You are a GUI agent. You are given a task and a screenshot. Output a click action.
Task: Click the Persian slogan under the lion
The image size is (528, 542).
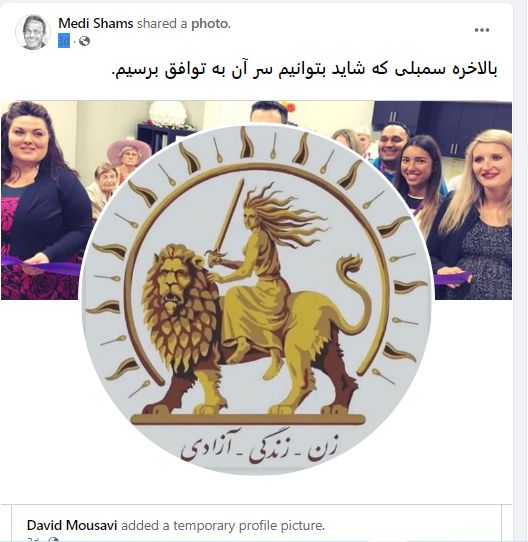coord(259,446)
